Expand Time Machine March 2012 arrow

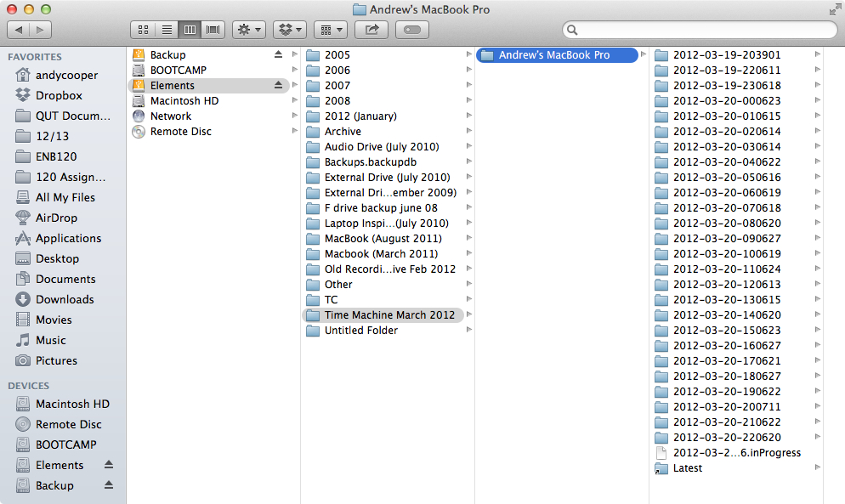click(x=469, y=314)
